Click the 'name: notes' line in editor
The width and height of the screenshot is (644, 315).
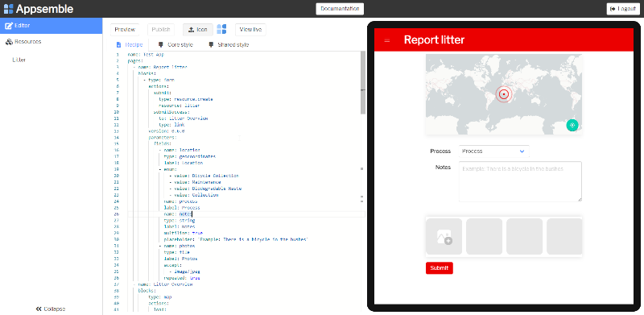click(x=178, y=214)
